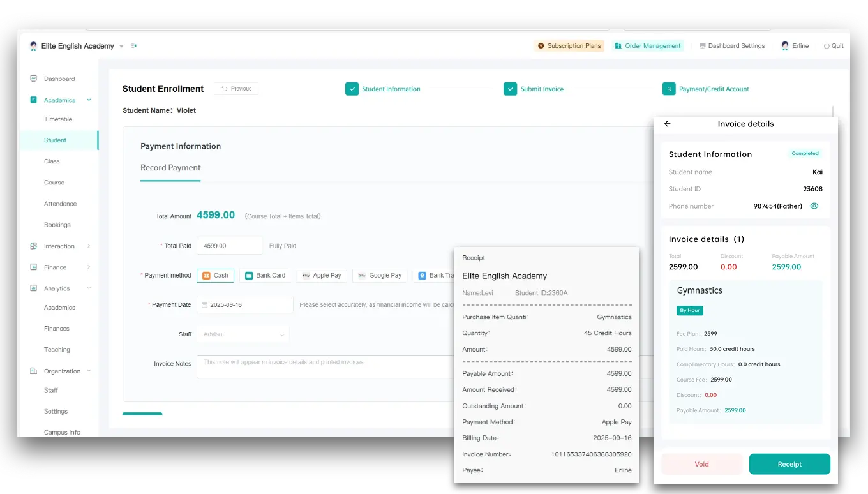
Task: Switch to the Record Payment tab
Action: [170, 168]
